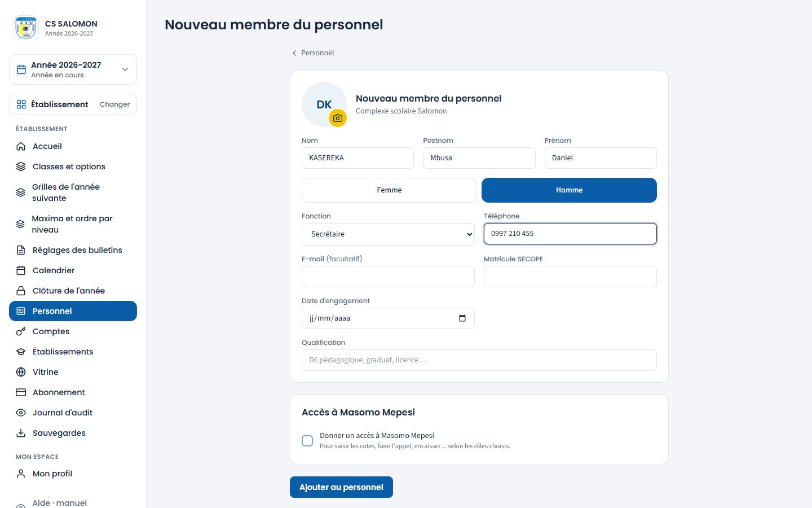The image size is (812, 508).
Task: Click the Nom field containing KASEREKA
Action: [358, 158]
